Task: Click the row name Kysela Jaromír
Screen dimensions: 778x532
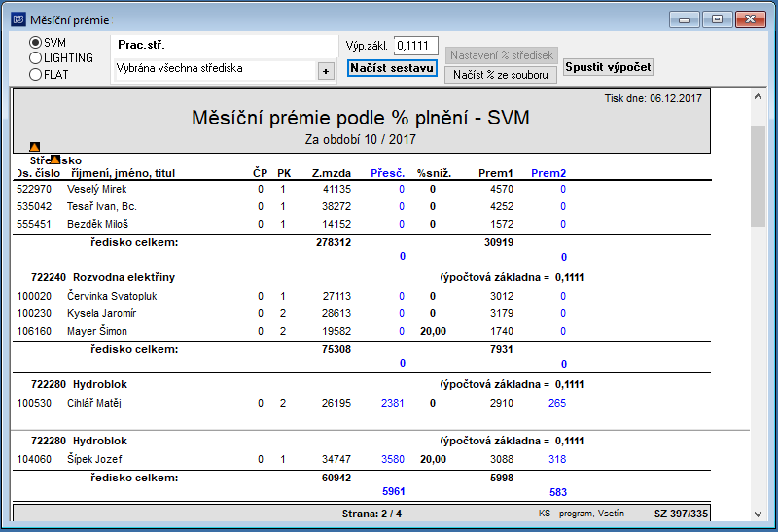Action: point(101,313)
